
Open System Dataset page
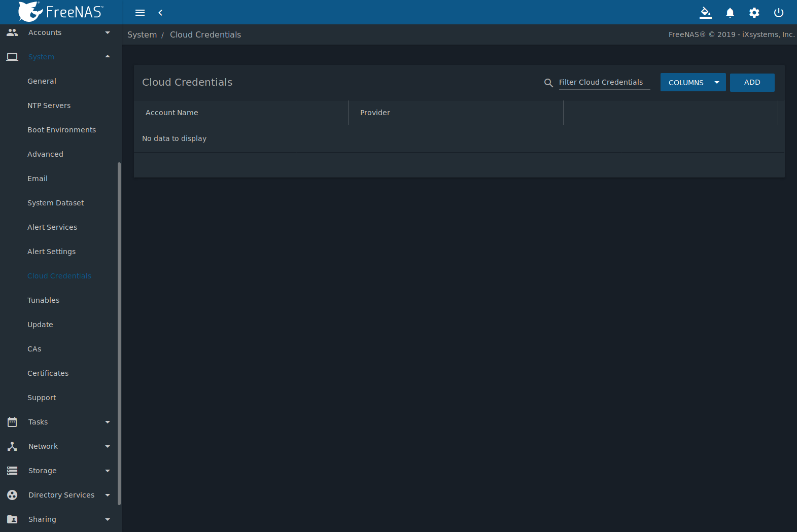pos(56,203)
